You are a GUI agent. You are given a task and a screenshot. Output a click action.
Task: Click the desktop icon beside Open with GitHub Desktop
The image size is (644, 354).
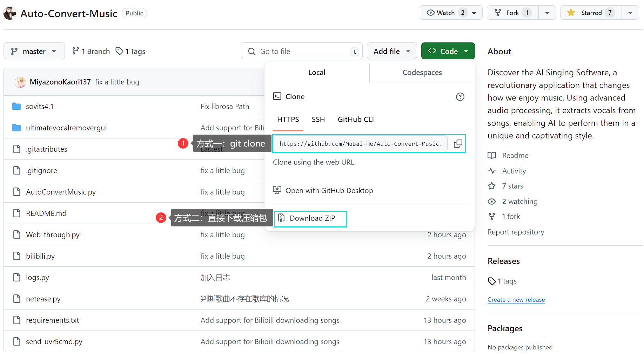(277, 190)
